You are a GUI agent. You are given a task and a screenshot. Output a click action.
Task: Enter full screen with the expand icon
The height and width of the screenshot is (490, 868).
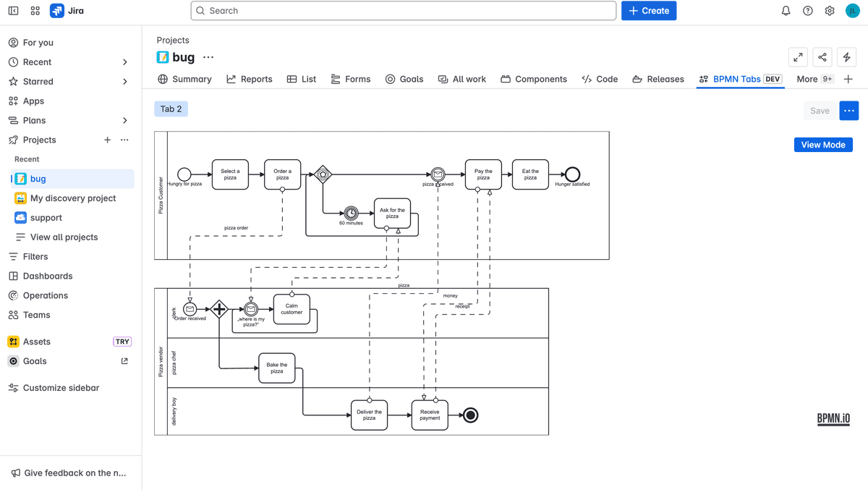[x=798, y=57]
